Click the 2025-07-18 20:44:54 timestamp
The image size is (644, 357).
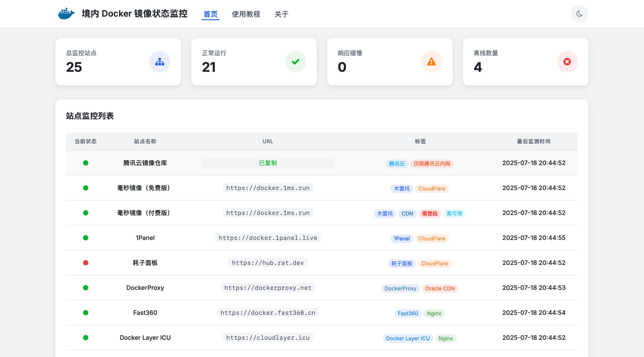tap(534, 313)
